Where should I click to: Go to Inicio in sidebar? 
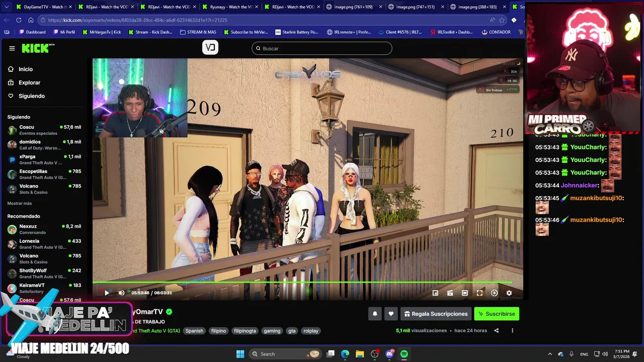[26, 69]
